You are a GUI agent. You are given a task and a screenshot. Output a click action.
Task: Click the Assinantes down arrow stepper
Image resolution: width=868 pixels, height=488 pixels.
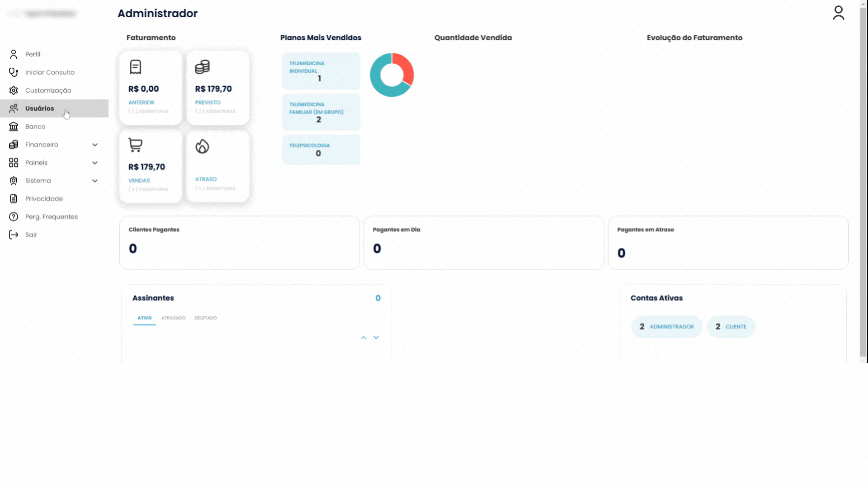(376, 338)
